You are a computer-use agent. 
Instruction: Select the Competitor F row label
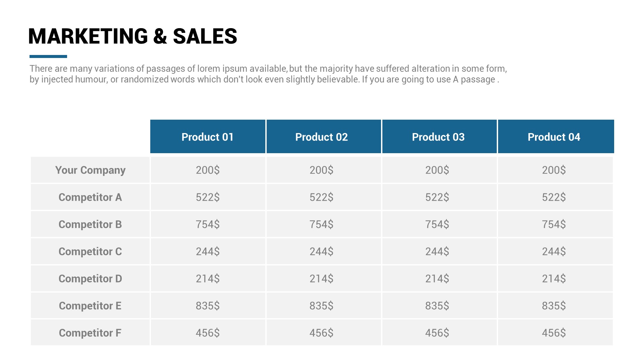tap(90, 333)
